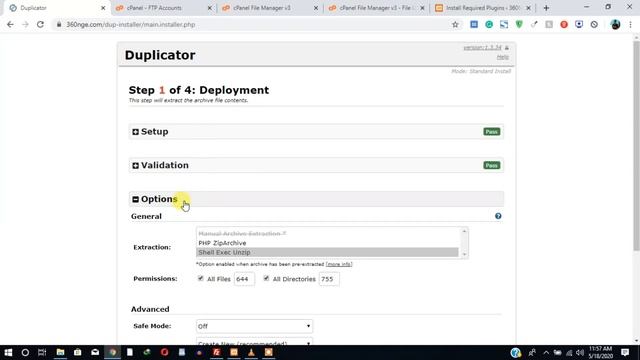This screenshot has height=360, width=640.
Task: Open Mail app from taskbar
Action: coord(95,352)
